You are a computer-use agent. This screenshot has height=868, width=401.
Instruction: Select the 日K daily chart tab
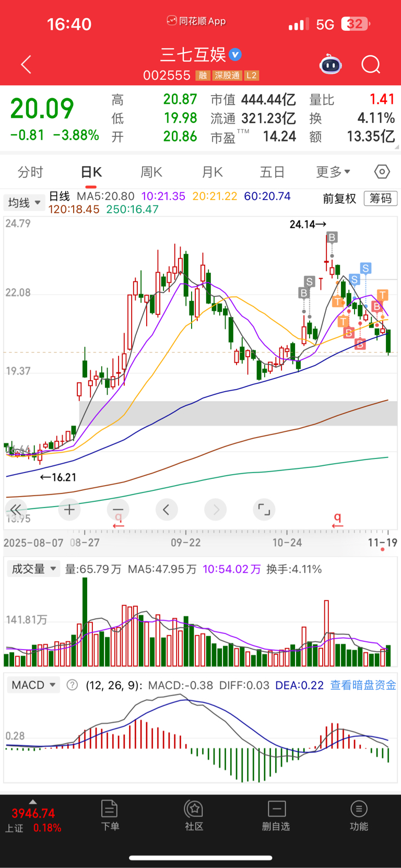coord(91,172)
